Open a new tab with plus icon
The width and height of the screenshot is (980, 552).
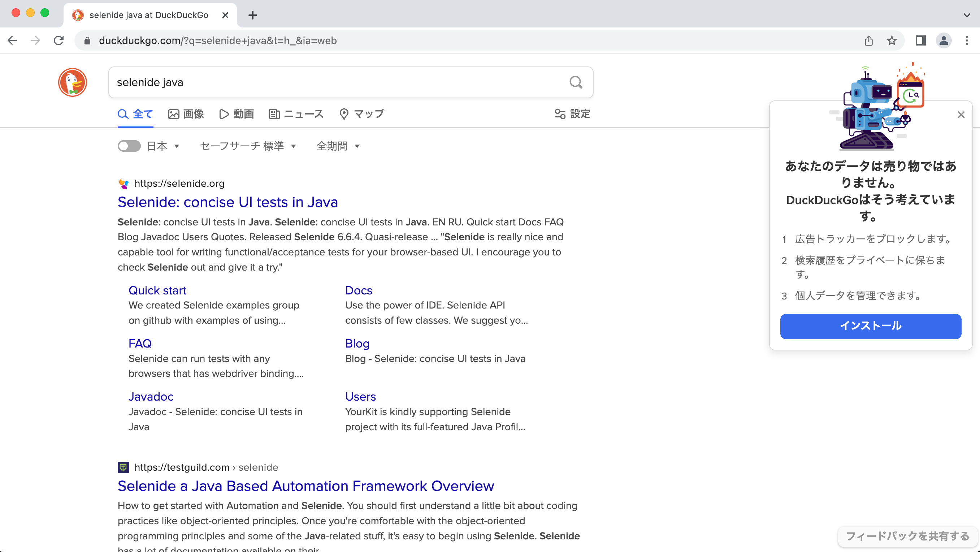pyautogui.click(x=253, y=15)
